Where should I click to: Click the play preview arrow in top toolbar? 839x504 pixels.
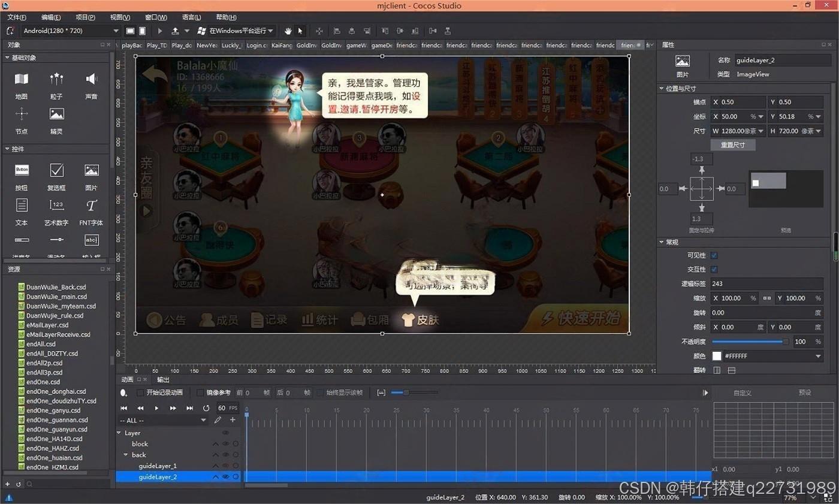click(160, 31)
